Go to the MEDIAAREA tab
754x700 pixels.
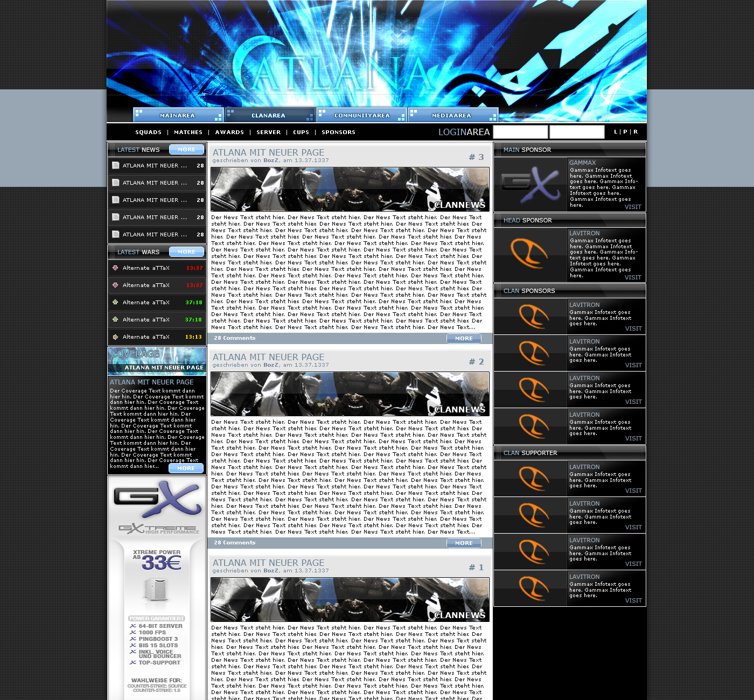pyautogui.click(x=453, y=115)
